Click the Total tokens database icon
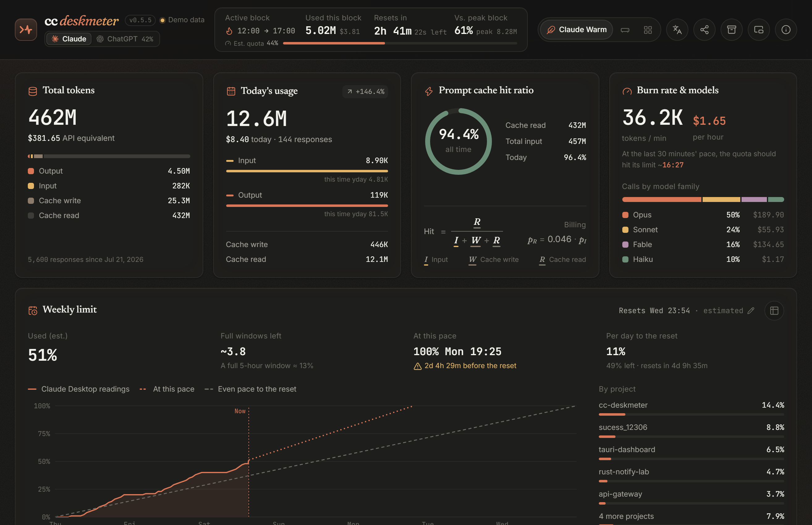 coord(33,91)
